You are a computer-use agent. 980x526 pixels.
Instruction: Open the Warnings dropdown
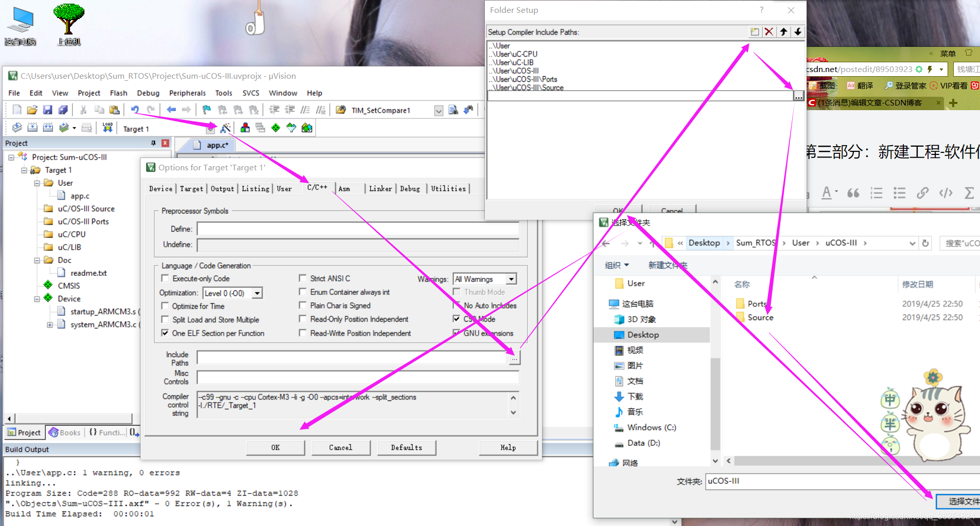pyautogui.click(x=511, y=279)
